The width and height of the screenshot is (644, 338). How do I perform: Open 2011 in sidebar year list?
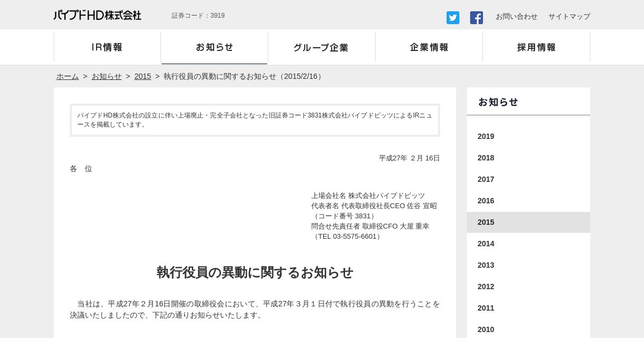[529, 308]
